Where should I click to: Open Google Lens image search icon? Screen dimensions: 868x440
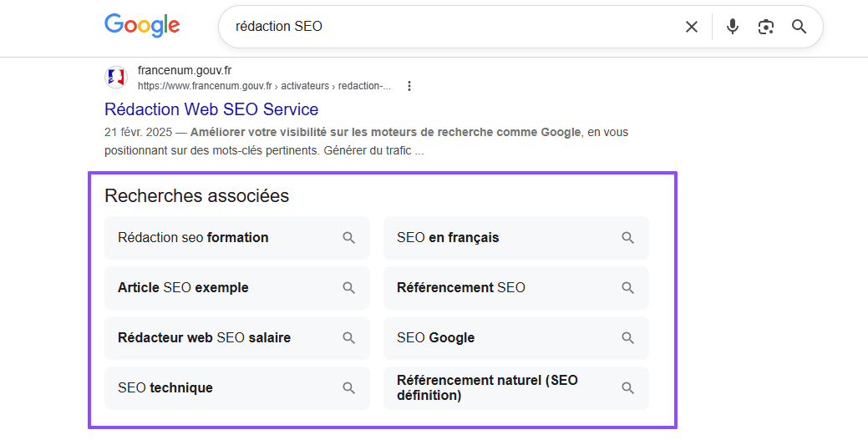coord(765,27)
